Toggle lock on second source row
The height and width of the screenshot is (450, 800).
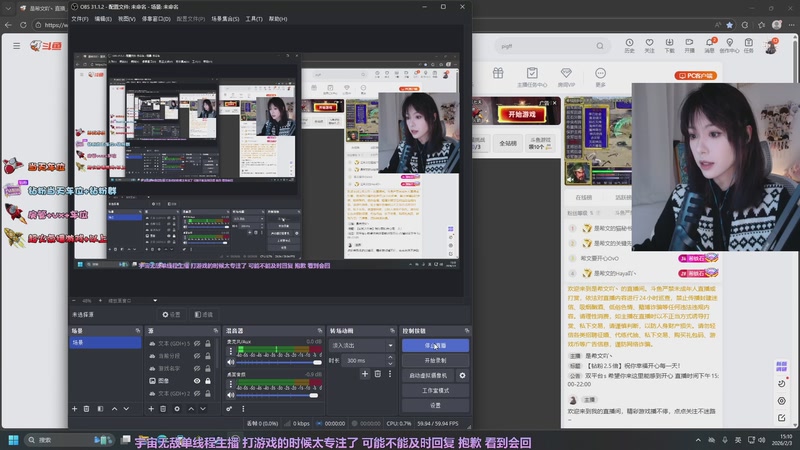tap(208, 356)
